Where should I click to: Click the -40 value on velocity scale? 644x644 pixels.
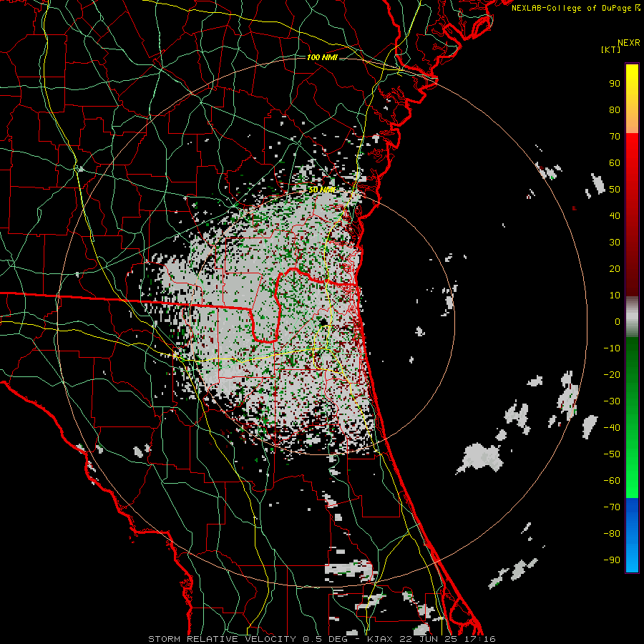[x=612, y=428]
